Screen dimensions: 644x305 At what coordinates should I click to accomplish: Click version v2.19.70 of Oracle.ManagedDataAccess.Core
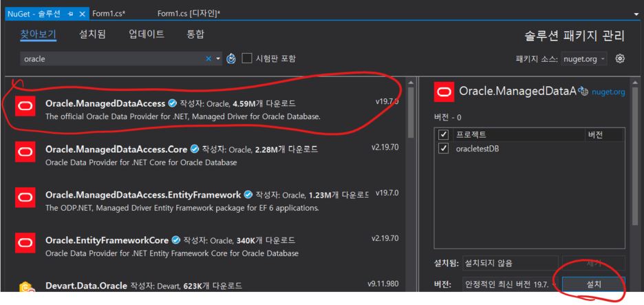pyautogui.click(x=385, y=147)
